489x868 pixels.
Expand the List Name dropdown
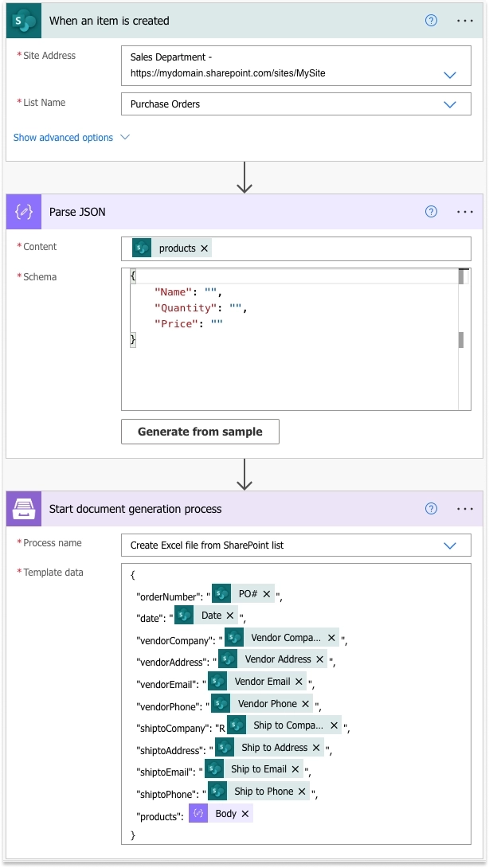[x=450, y=104]
